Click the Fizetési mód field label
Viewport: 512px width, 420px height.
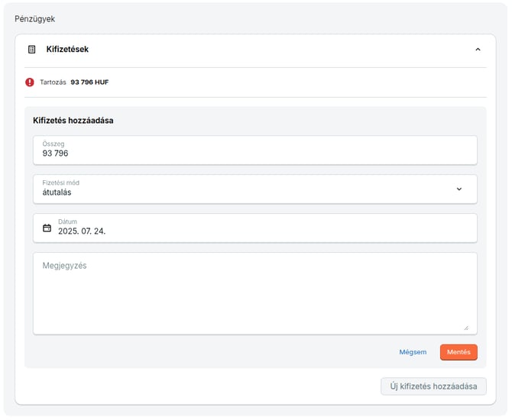60,183
